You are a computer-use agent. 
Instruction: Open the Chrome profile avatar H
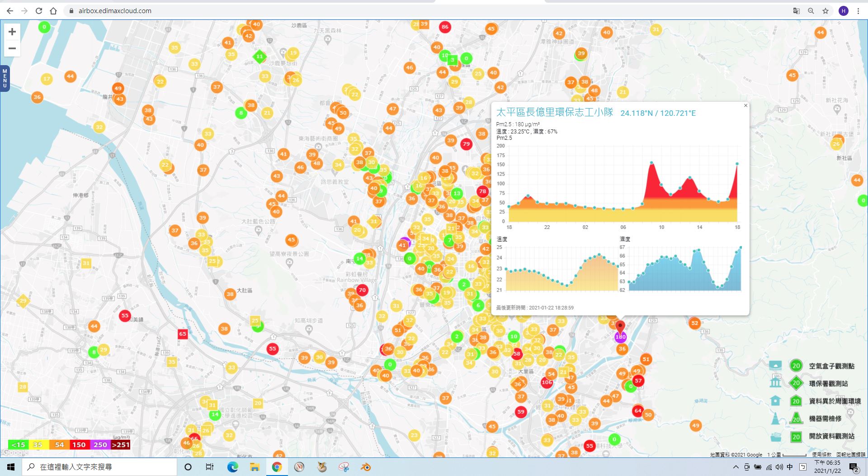(844, 11)
